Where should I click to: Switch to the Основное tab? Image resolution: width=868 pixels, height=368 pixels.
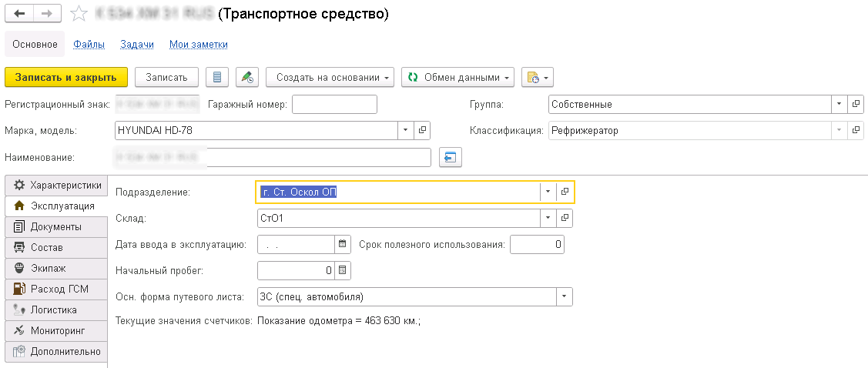click(x=35, y=45)
